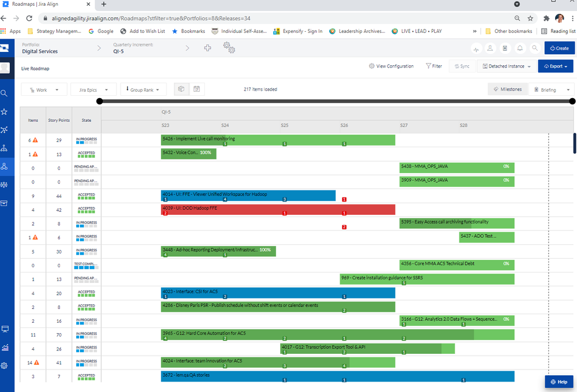Click browser extensions puzzle icon
The image size is (577, 392).
(546, 18)
